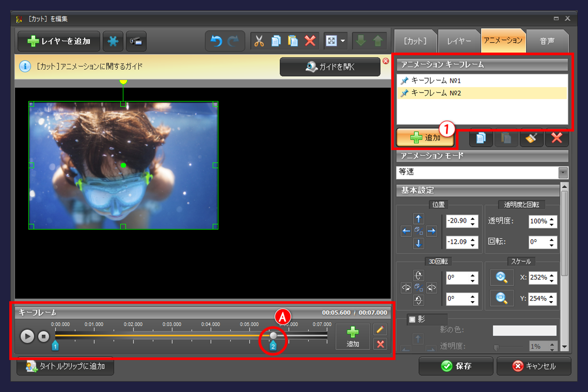Image resolution: width=588 pixels, height=392 pixels.
Task: Click the broom clear keyframe icon
Action: [x=531, y=138]
